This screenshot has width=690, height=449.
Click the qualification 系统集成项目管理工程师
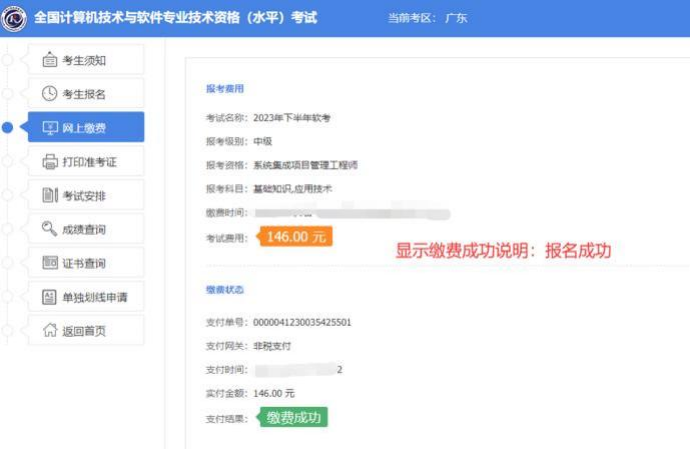click(x=305, y=165)
